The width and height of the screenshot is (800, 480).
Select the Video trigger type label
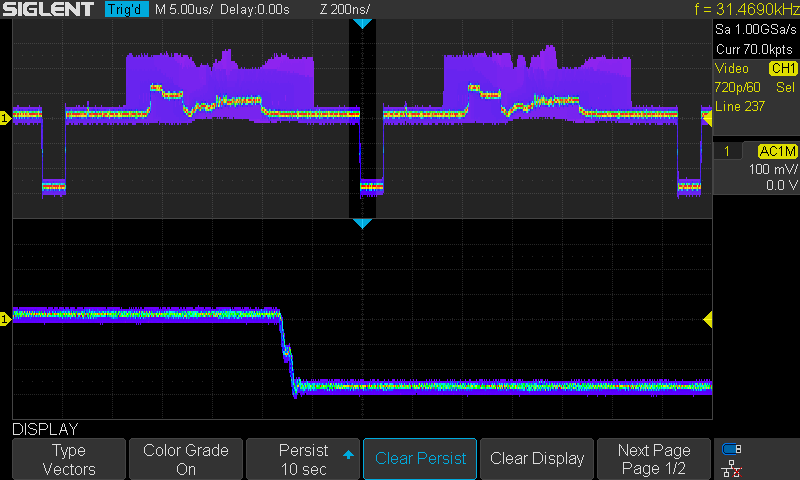[x=732, y=68]
